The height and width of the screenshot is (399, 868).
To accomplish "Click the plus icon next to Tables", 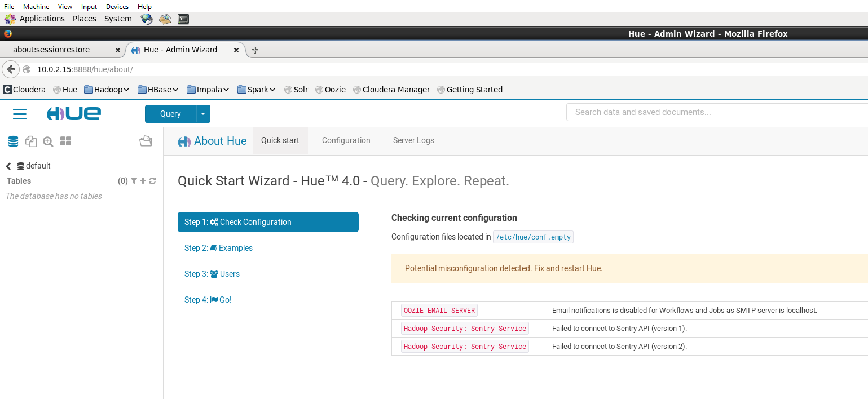I will [143, 181].
